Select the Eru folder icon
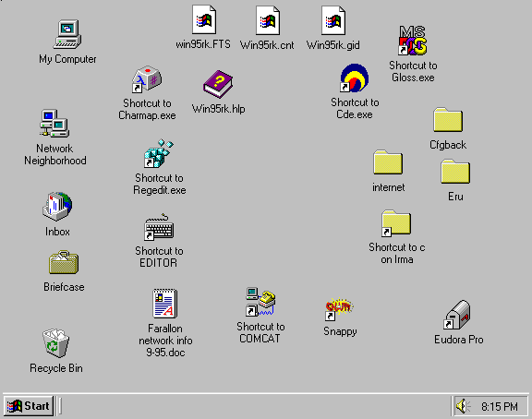532x419 pixels. (455, 172)
